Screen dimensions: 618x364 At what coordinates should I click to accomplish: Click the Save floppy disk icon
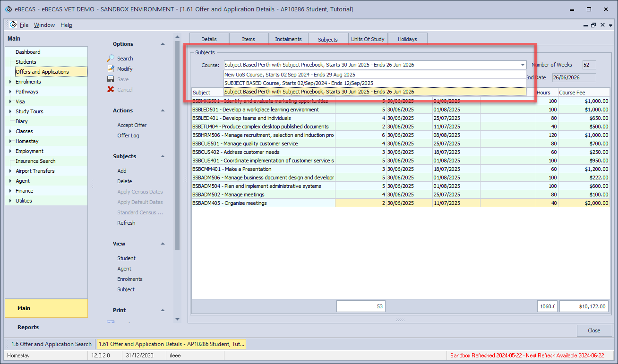pyautogui.click(x=111, y=79)
